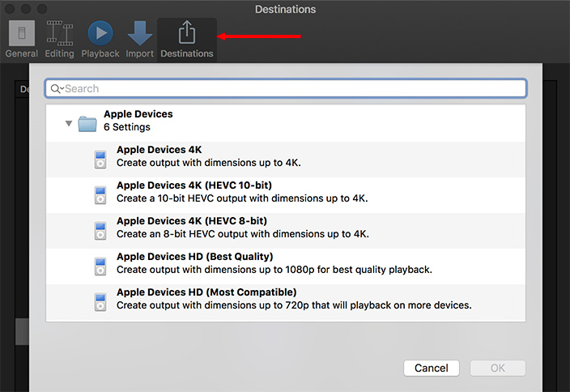Click the iPod icon beside Best Quality setting
The height and width of the screenshot is (392, 570).
coord(100,266)
